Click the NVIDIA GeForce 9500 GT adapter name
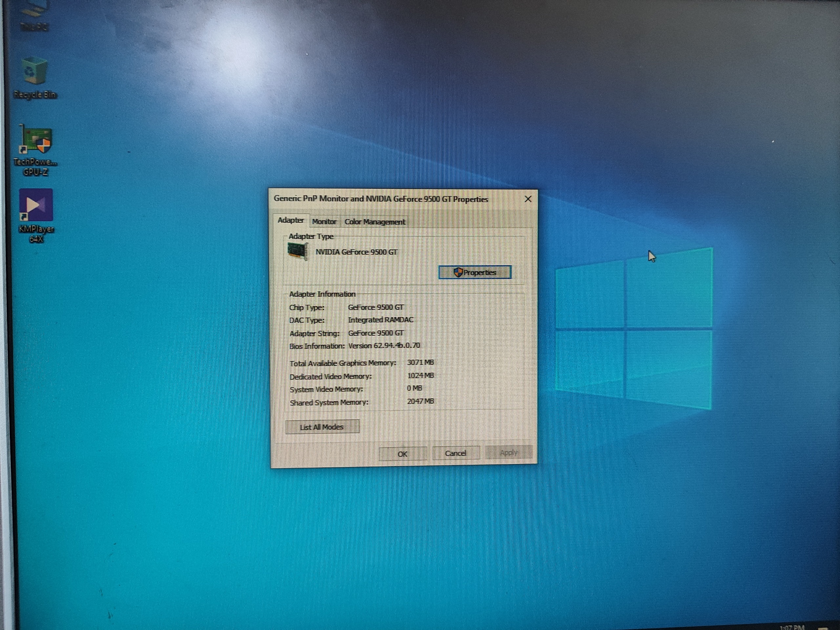 point(357,252)
